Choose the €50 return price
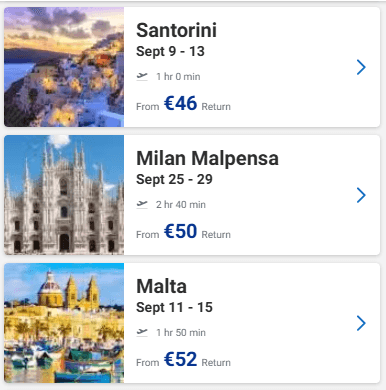The width and height of the screenshot is (386, 390). pos(180,231)
